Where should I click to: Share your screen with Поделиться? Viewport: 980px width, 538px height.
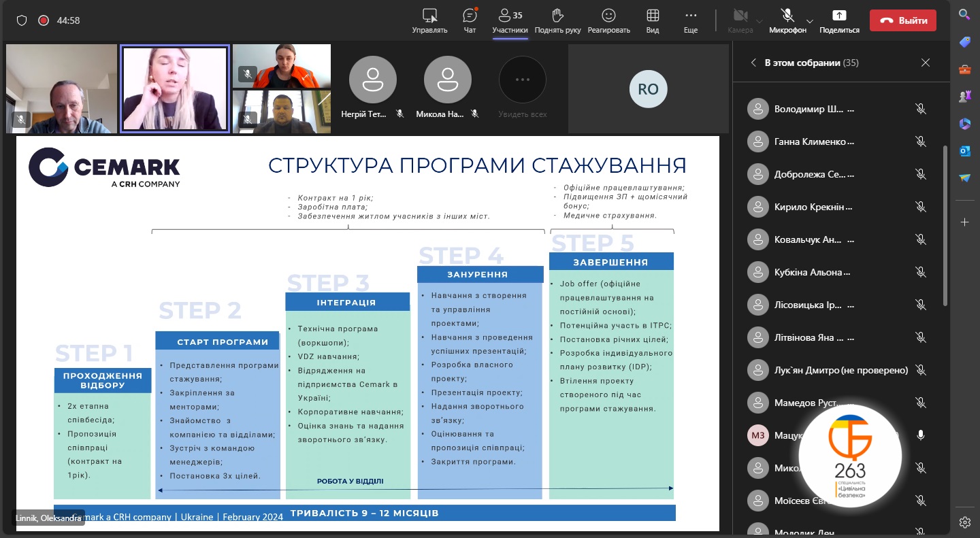click(839, 20)
